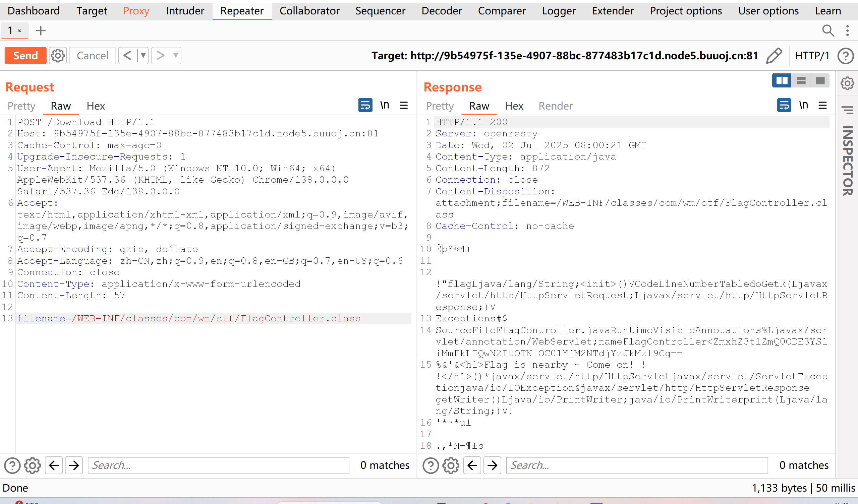Open the Response panel hamburger options menu
Screen dimensions: 858x504
pos(822,106)
